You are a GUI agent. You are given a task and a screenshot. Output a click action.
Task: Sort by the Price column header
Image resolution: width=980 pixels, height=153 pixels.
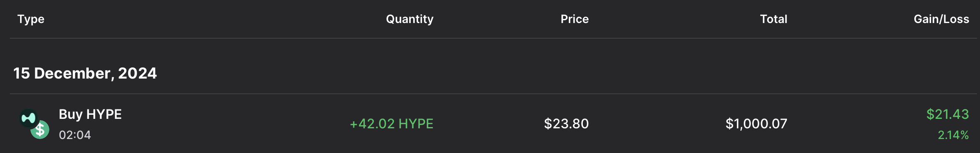[575, 19]
